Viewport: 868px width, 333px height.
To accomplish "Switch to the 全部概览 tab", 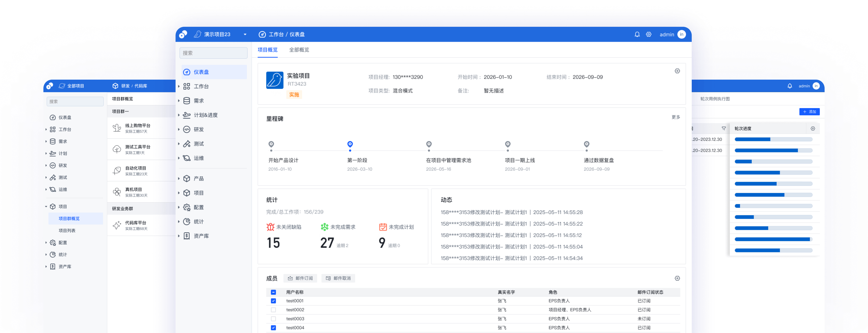I will (299, 50).
